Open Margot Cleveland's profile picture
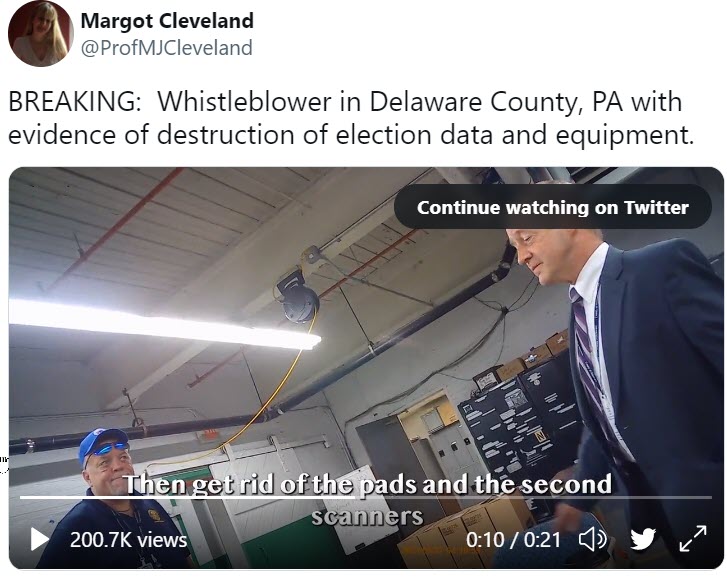Image resolution: width=727 pixels, height=577 pixels. coord(41,34)
